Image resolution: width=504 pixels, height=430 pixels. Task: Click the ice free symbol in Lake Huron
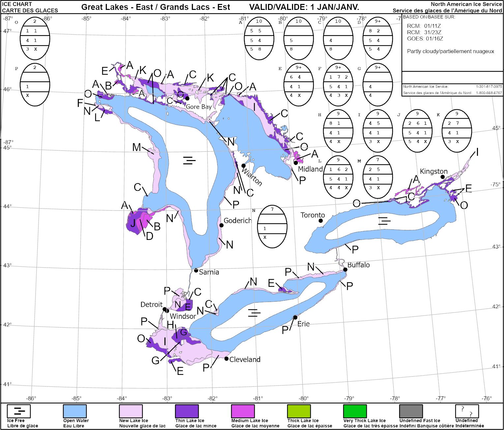coord(189,161)
